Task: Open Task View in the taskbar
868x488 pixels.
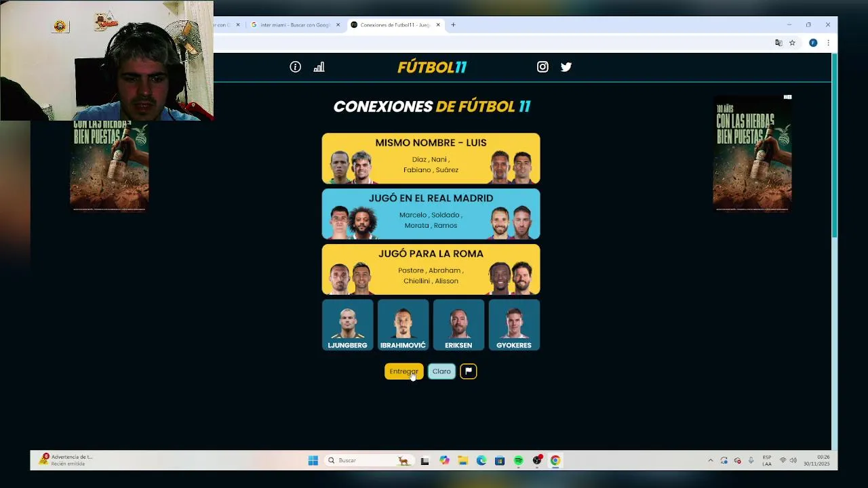Action: (425, 460)
